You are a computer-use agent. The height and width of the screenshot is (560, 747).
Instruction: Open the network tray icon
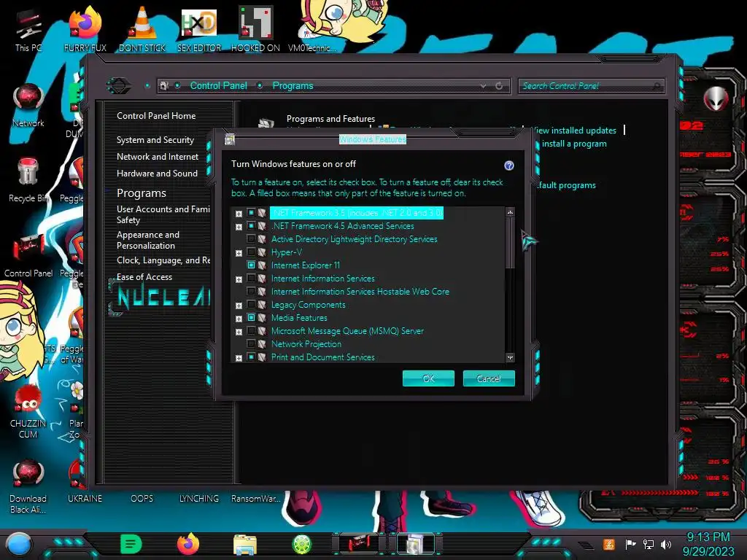pos(649,544)
